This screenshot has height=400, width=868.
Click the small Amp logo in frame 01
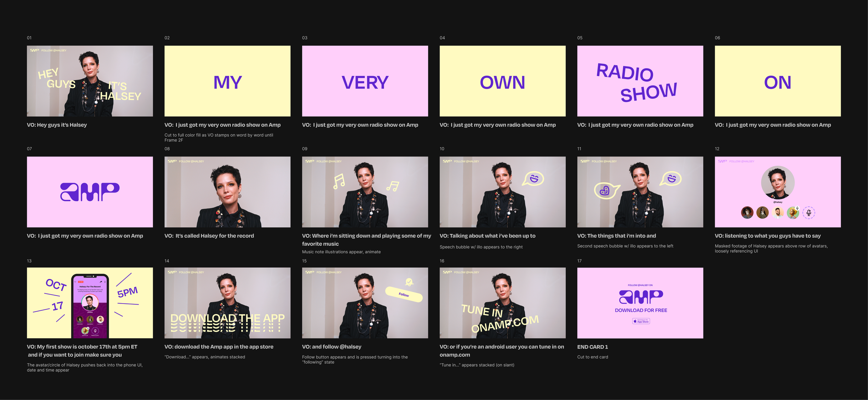(x=34, y=50)
